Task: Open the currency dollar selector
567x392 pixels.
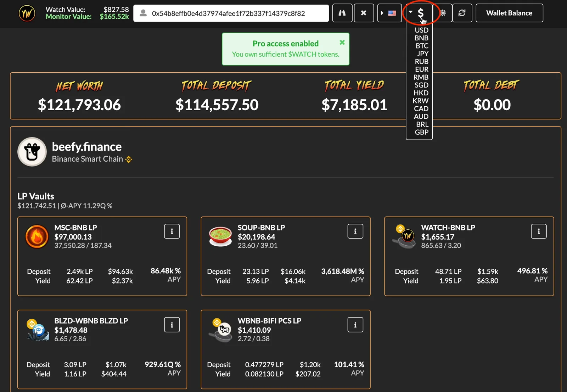Action: coord(419,13)
